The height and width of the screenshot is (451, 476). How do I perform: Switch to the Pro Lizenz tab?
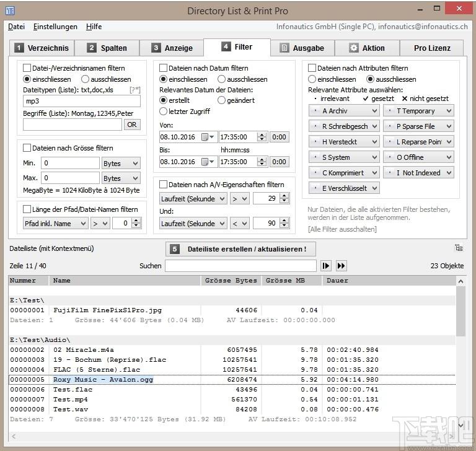click(432, 48)
